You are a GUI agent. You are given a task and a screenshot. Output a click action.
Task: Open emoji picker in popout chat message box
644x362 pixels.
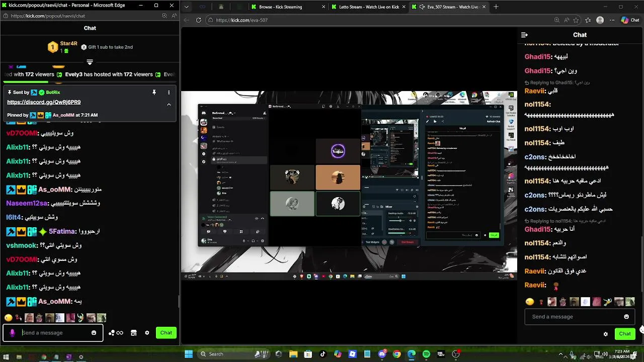(x=94, y=333)
